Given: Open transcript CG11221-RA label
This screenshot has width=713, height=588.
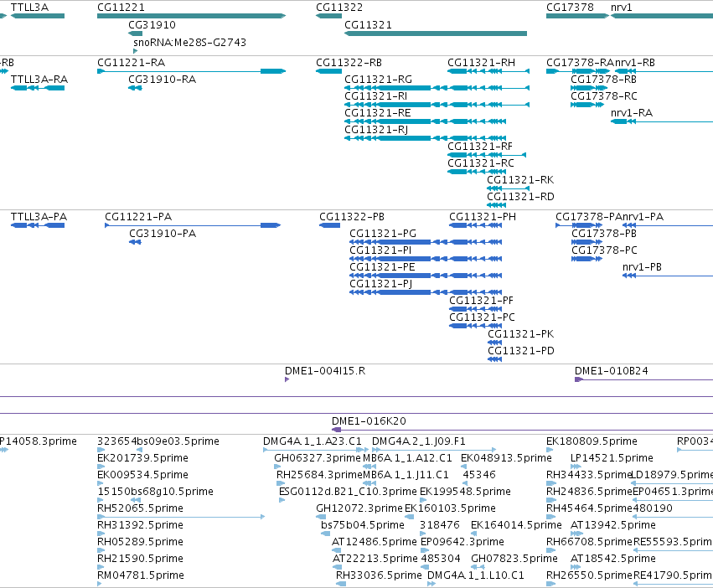Looking at the screenshot, I should click(131, 62).
